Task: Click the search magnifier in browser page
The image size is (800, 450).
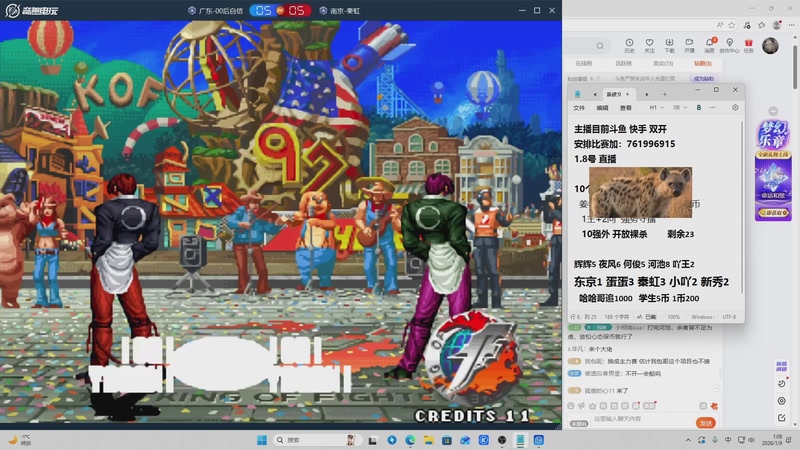Action: [x=600, y=46]
